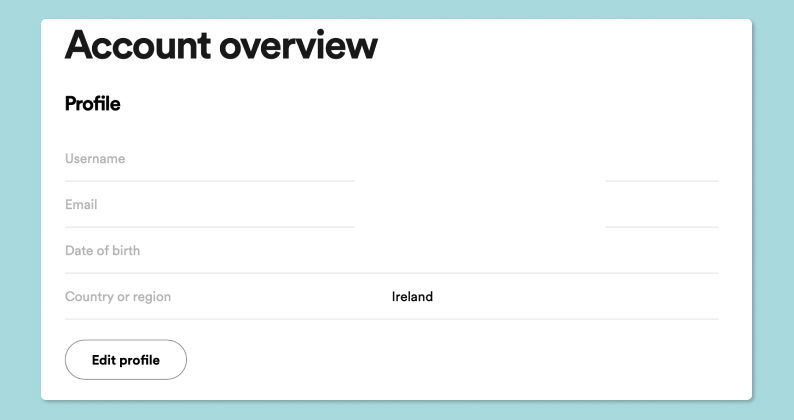Image resolution: width=794 pixels, height=420 pixels.
Task: Click the word "Edit" on the profile button
Action: coord(104,360)
